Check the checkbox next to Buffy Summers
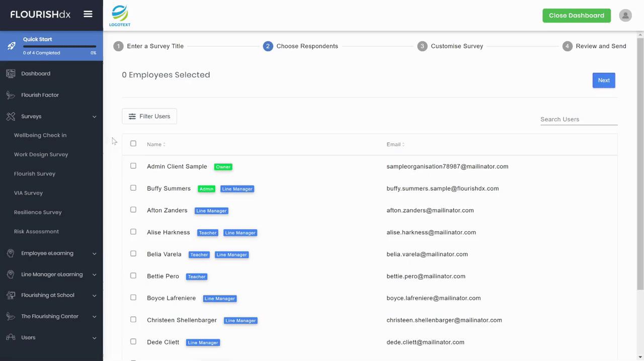This screenshot has width=644, height=361. click(133, 188)
